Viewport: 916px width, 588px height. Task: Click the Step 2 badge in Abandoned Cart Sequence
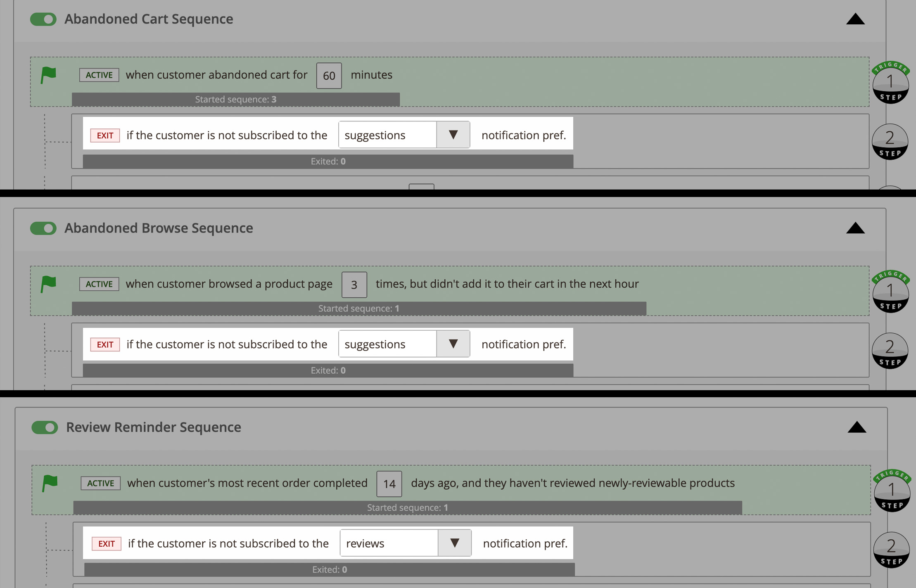[891, 142]
